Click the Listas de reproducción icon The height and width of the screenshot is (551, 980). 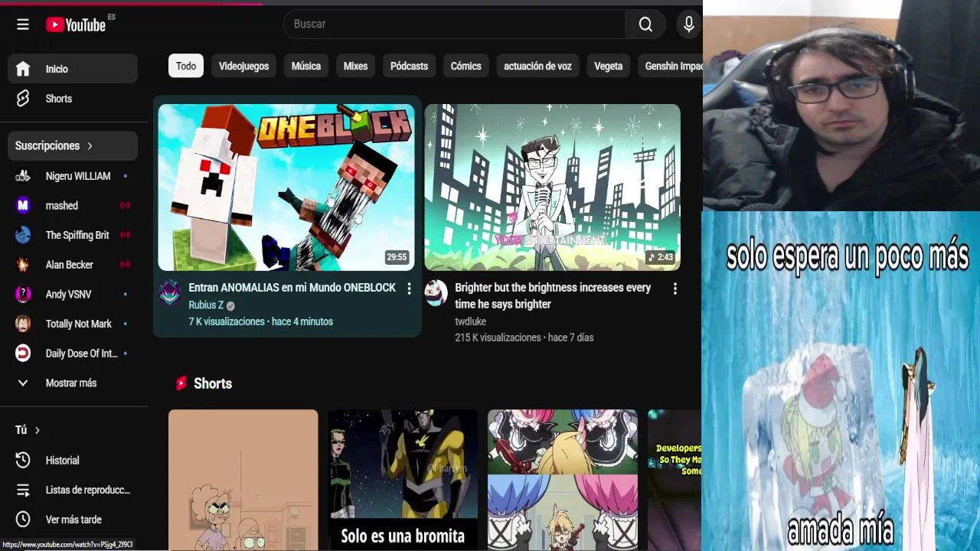(x=23, y=490)
